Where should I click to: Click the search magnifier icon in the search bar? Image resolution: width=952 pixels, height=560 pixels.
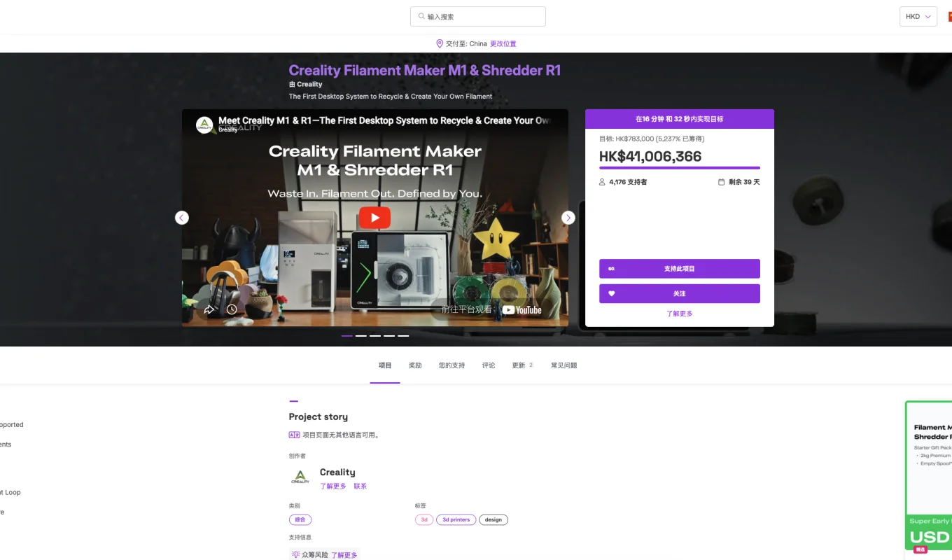420,16
